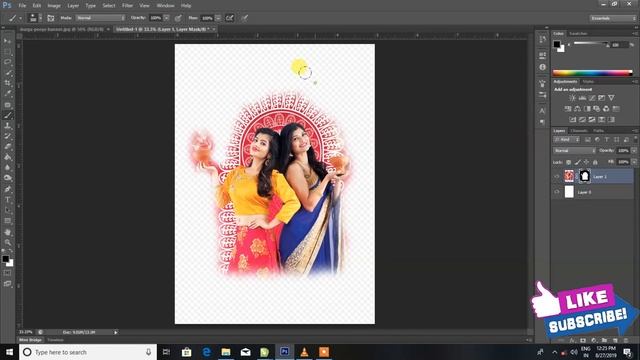Screen dimensions: 640x360
Task: Open the Brush Preset picker
Action: click(x=35, y=18)
